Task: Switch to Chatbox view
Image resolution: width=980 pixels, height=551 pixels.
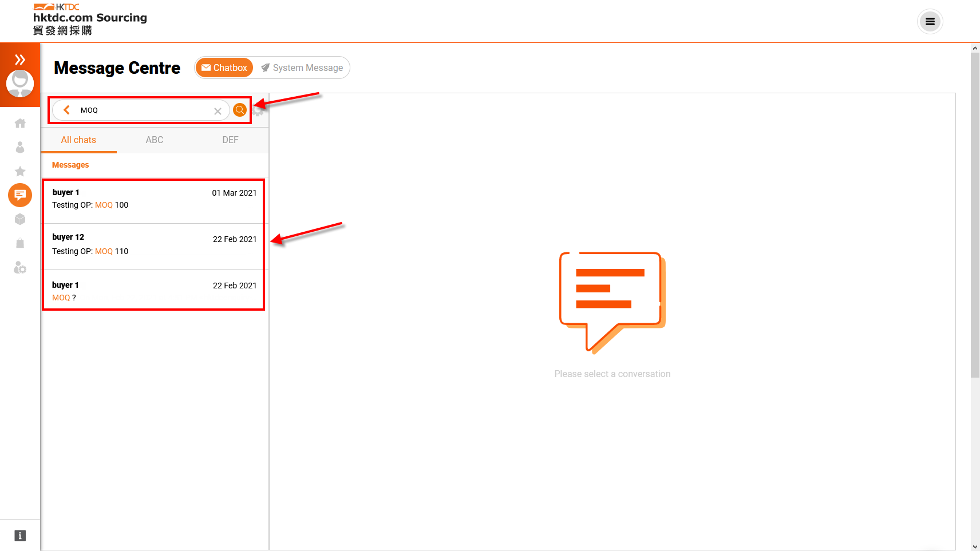Action: click(224, 68)
